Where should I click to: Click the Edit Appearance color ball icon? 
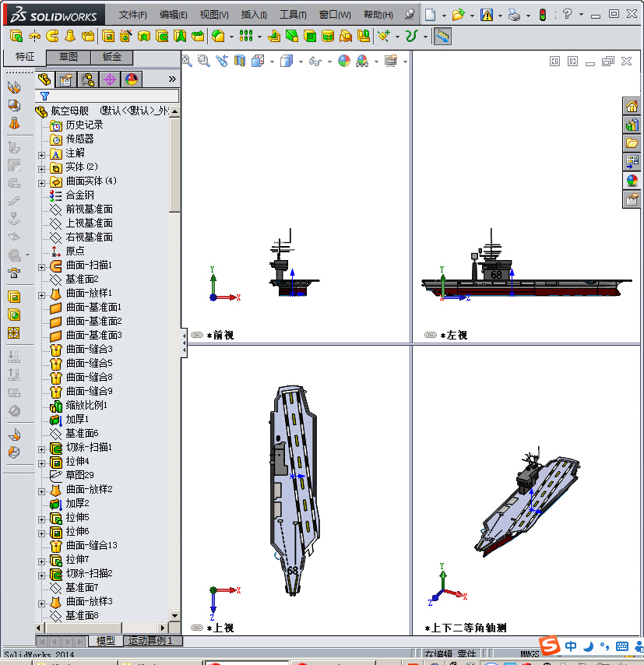pos(344,61)
